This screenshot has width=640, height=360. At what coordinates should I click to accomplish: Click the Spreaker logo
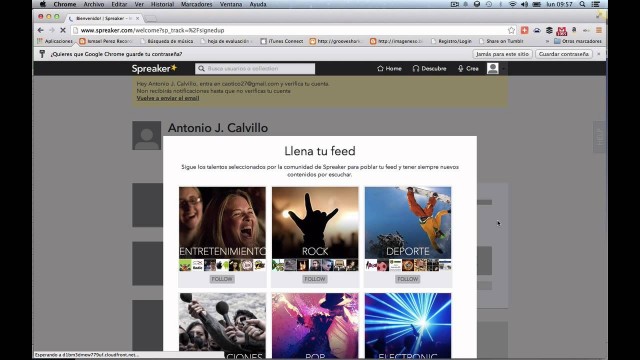(x=154, y=69)
